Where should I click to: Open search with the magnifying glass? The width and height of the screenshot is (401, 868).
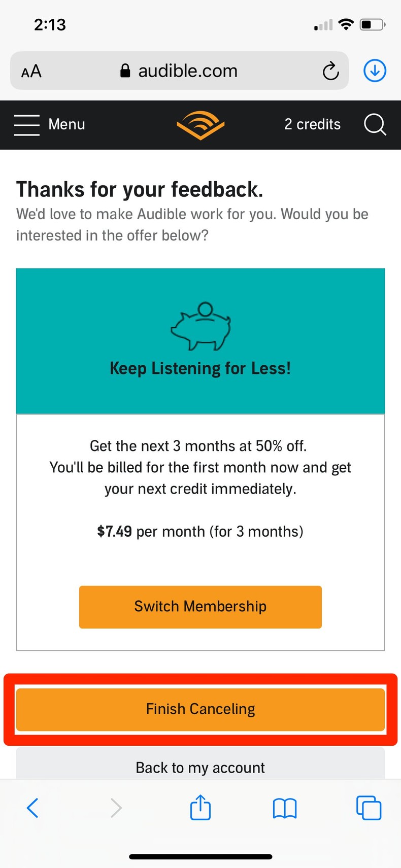click(x=375, y=125)
